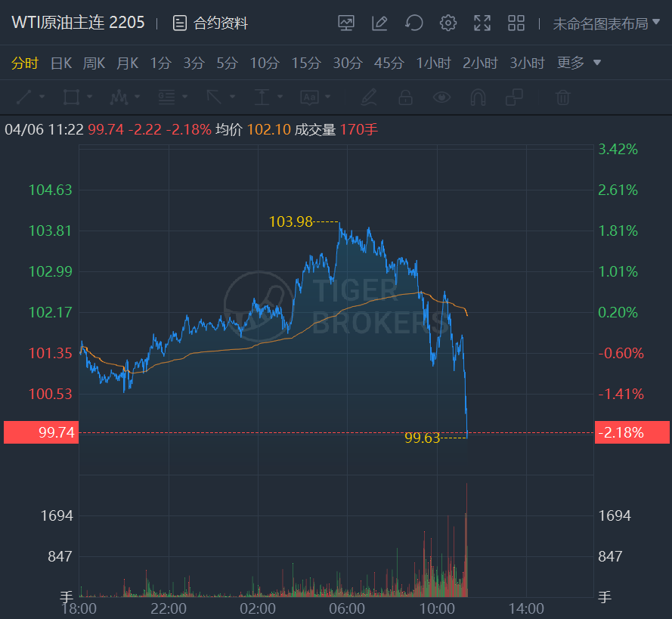Image resolution: width=672 pixels, height=619 pixels.
Task: Toggle drawings visibility eye icon
Action: (441, 97)
